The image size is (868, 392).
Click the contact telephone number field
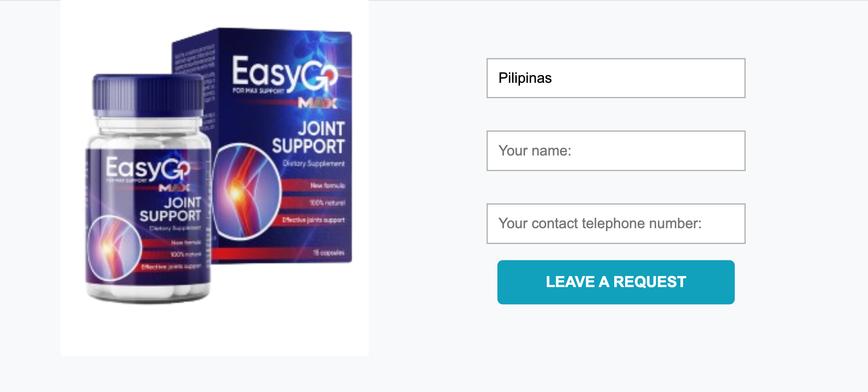tap(615, 224)
